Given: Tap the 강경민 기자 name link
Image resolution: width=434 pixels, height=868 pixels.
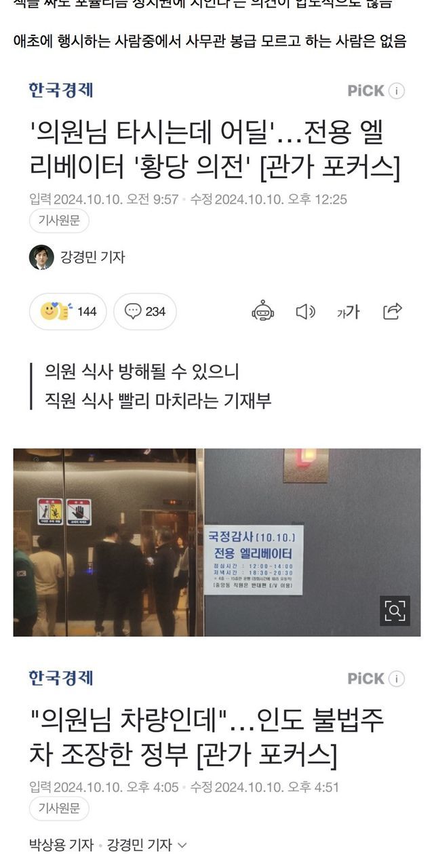Looking at the screenshot, I should coord(93,257).
